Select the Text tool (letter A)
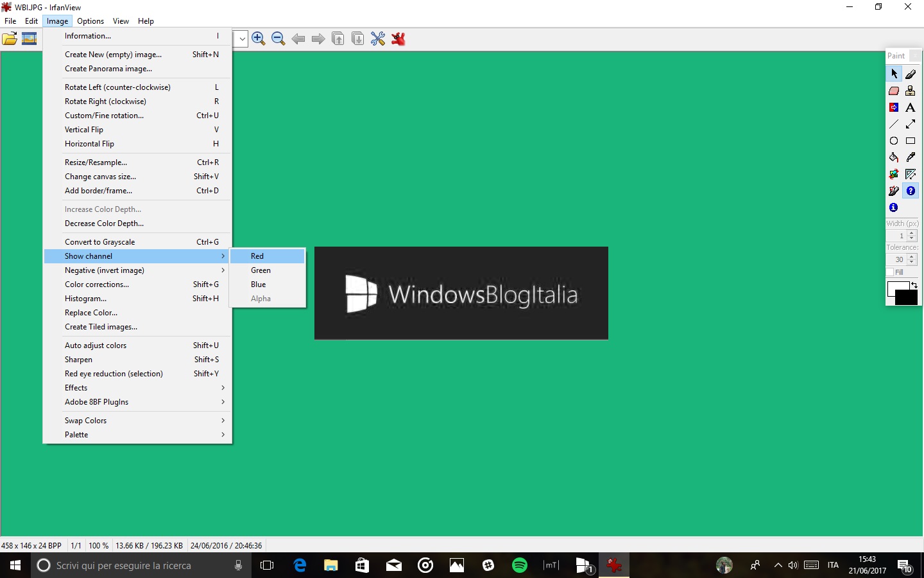 [x=911, y=107]
